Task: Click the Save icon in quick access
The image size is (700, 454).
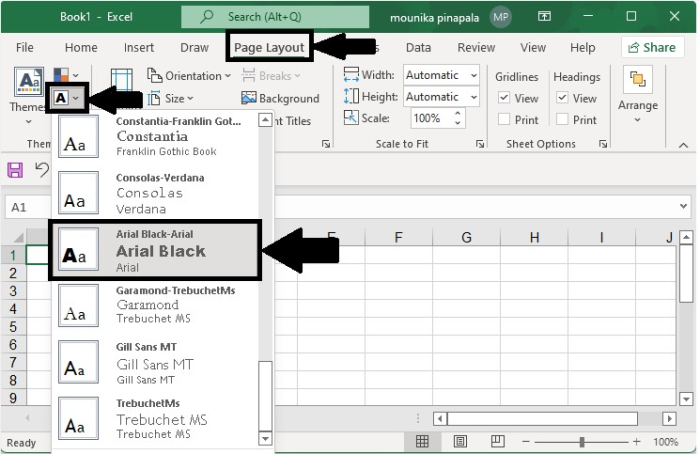Action: pos(16,170)
